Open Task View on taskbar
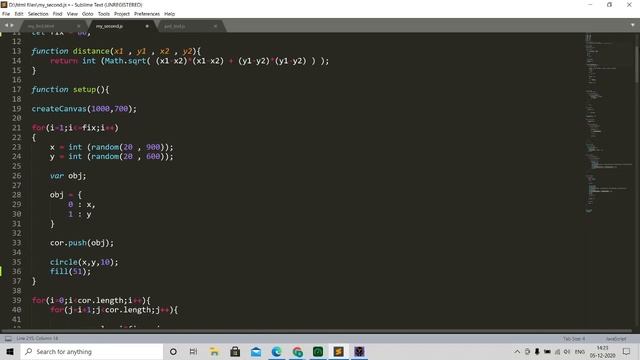 coord(193,351)
